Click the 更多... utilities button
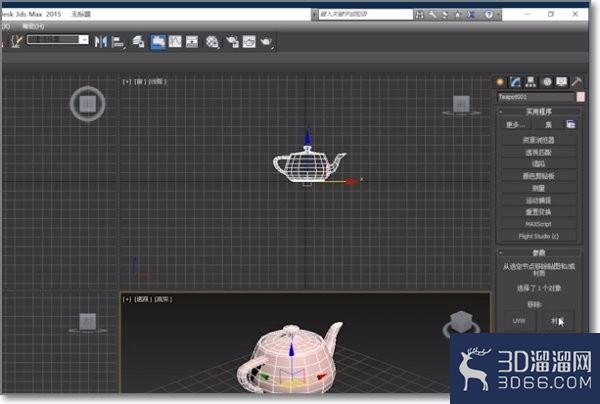 coord(515,125)
